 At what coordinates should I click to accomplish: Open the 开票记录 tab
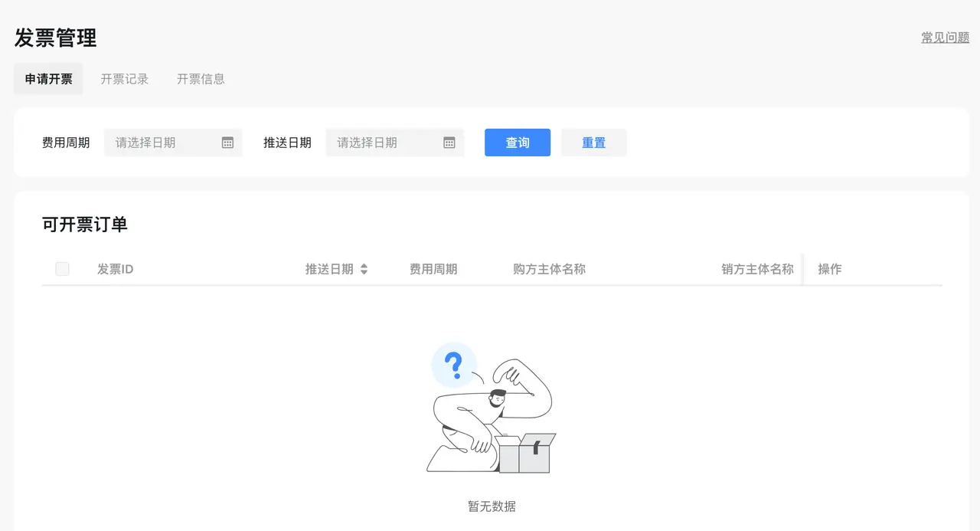point(125,79)
